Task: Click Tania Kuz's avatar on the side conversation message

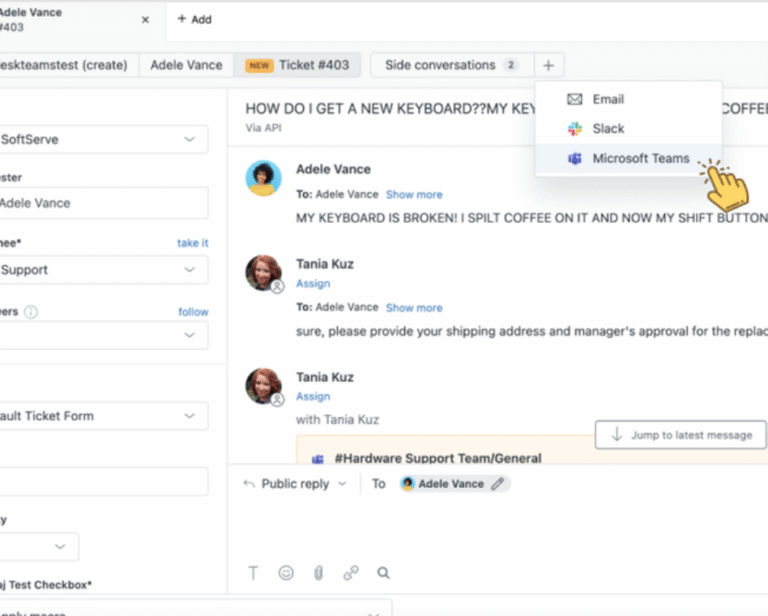Action: pos(264,386)
